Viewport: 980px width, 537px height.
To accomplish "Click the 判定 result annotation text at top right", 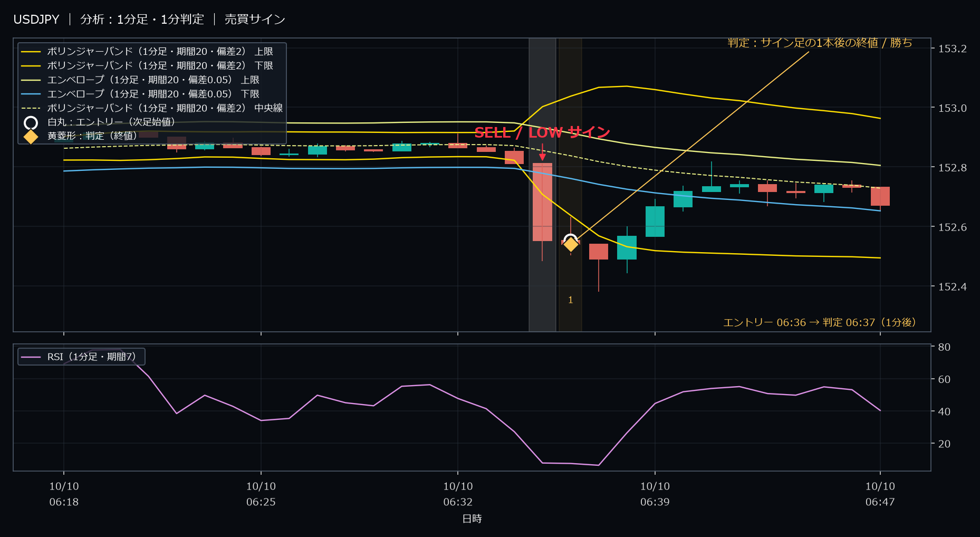I will coord(820,43).
